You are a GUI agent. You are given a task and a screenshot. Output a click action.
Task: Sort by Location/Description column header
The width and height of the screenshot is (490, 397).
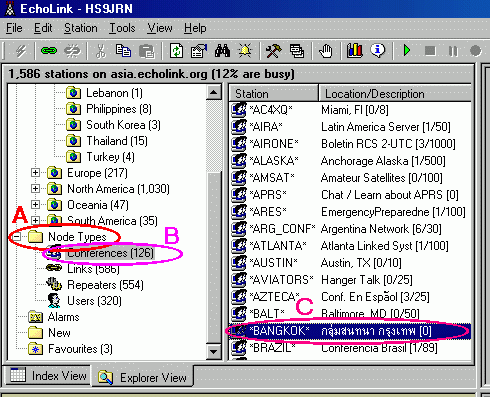tap(395, 94)
